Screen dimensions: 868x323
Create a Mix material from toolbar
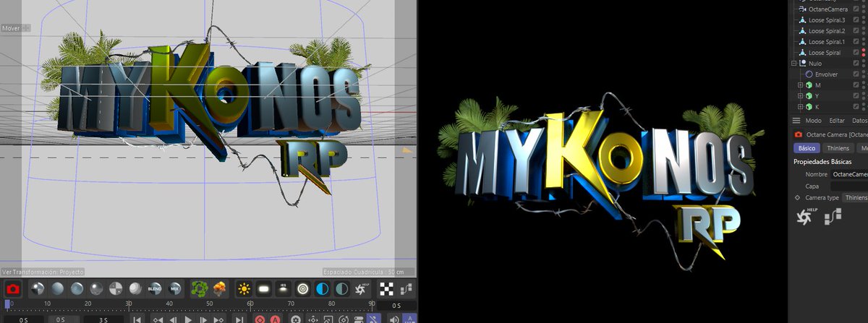click(x=174, y=289)
